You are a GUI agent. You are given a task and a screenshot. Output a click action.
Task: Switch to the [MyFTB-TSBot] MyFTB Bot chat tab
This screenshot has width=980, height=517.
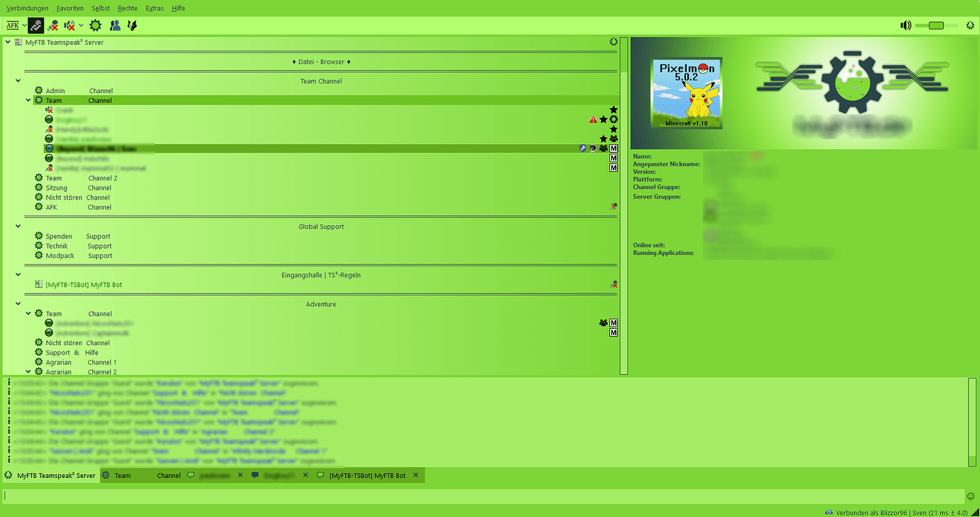tap(369, 475)
